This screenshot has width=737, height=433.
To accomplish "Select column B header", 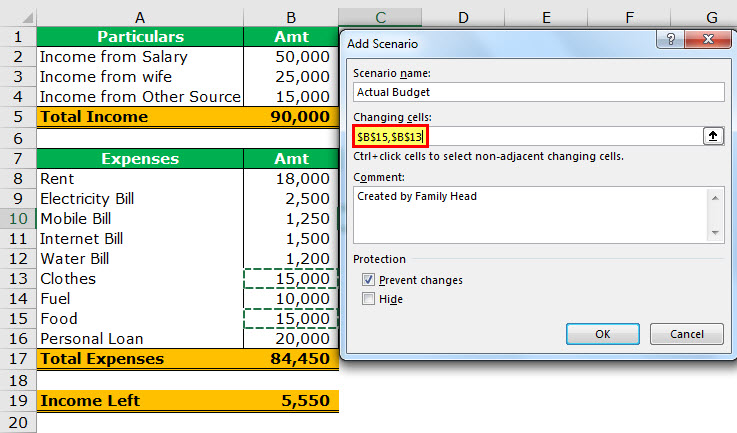I will tap(291, 18).
